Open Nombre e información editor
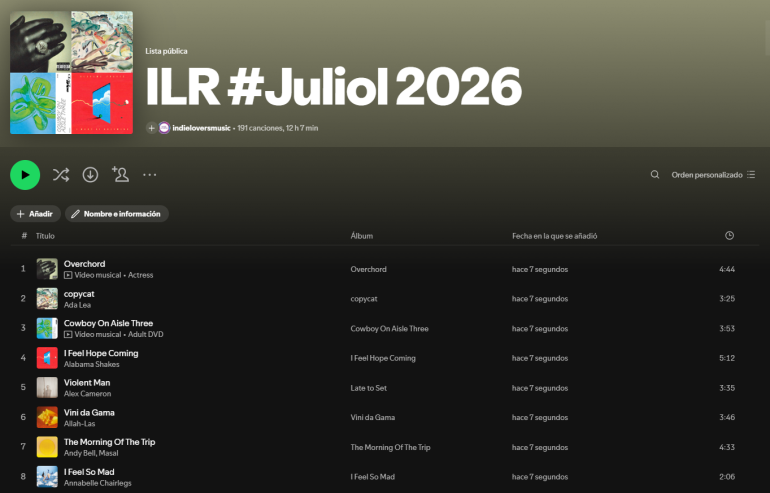The height and width of the screenshot is (493, 770). coord(117,214)
